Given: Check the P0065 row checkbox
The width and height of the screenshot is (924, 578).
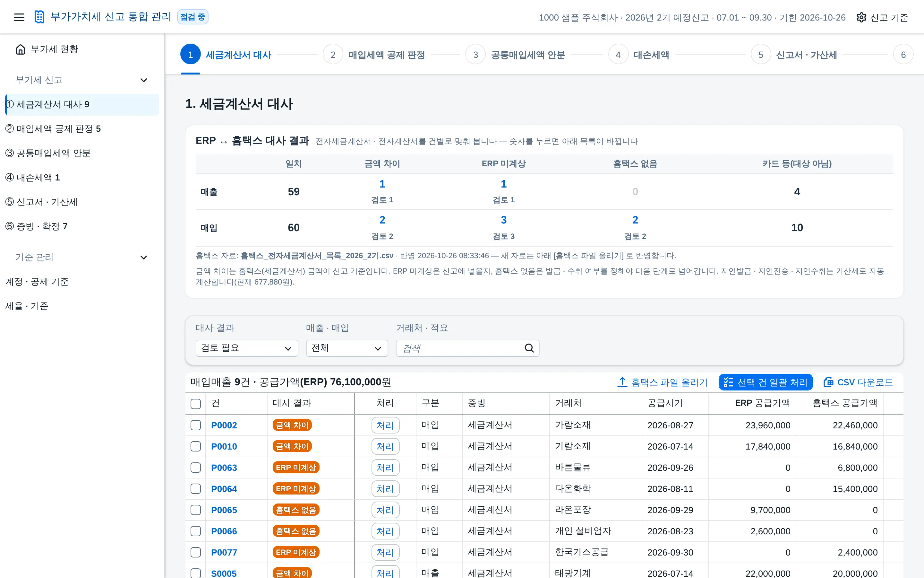Looking at the screenshot, I should (195, 510).
